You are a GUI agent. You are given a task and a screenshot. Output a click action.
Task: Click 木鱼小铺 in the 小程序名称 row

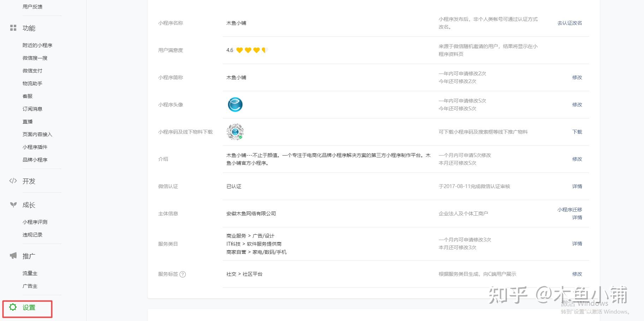(x=236, y=23)
